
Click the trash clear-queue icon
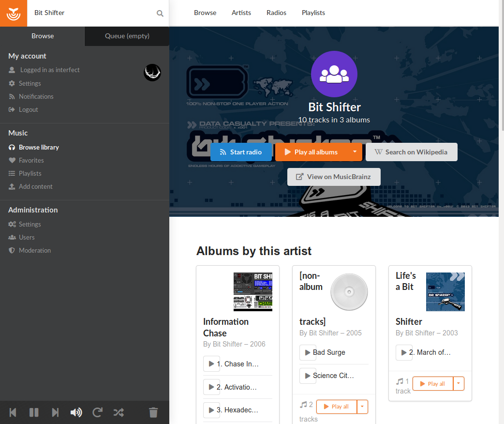point(153,412)
